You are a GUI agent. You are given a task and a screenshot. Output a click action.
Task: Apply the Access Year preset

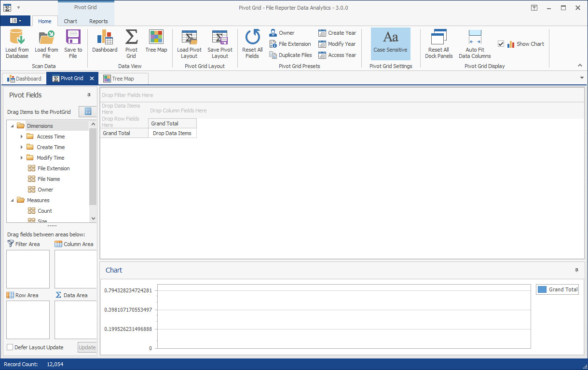pos(337,55)
